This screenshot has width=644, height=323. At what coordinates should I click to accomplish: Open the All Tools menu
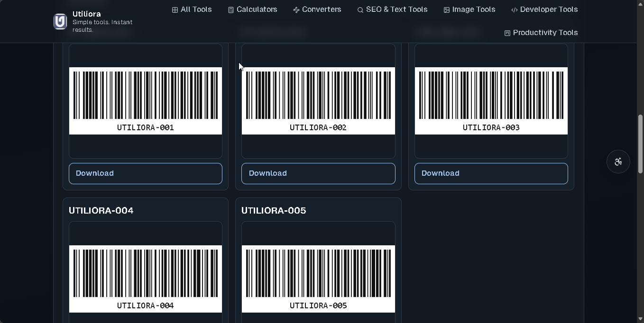point(192,9)
